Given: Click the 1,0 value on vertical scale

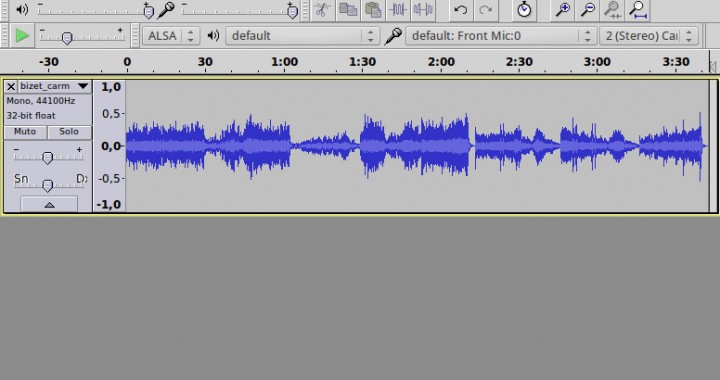Looking at the screenshot, I should coord(111,87).
